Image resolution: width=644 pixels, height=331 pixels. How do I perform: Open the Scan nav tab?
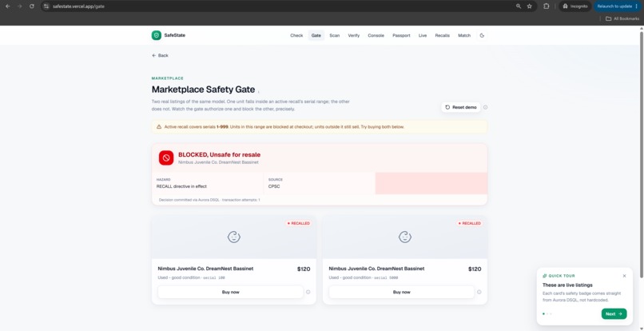point(334,35)
